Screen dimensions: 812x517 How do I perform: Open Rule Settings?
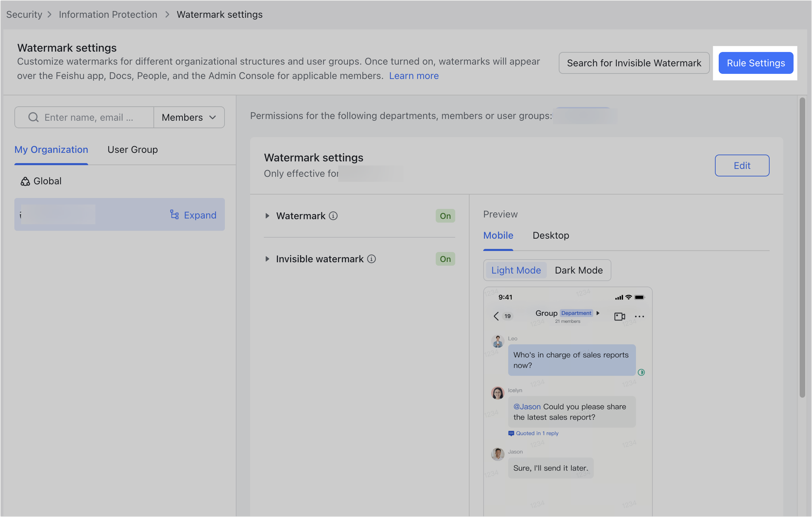pos(756,63)
